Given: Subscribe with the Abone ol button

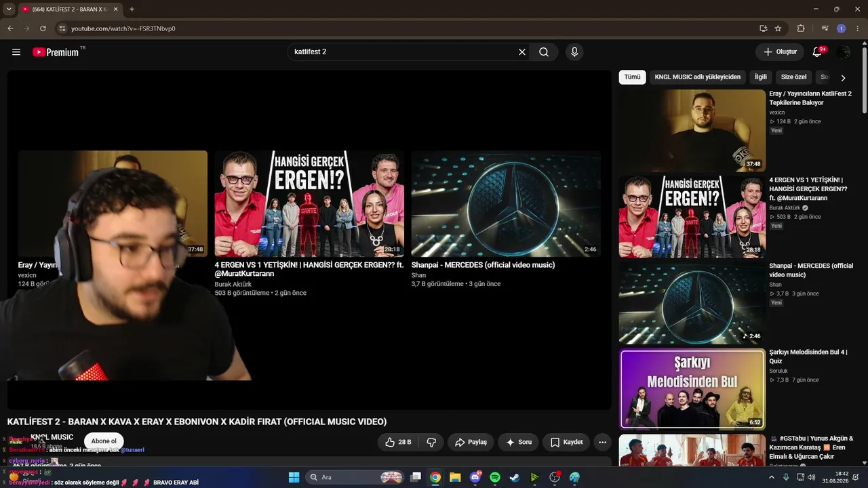Looking at the screenshot, I should [x=104, y=441].
